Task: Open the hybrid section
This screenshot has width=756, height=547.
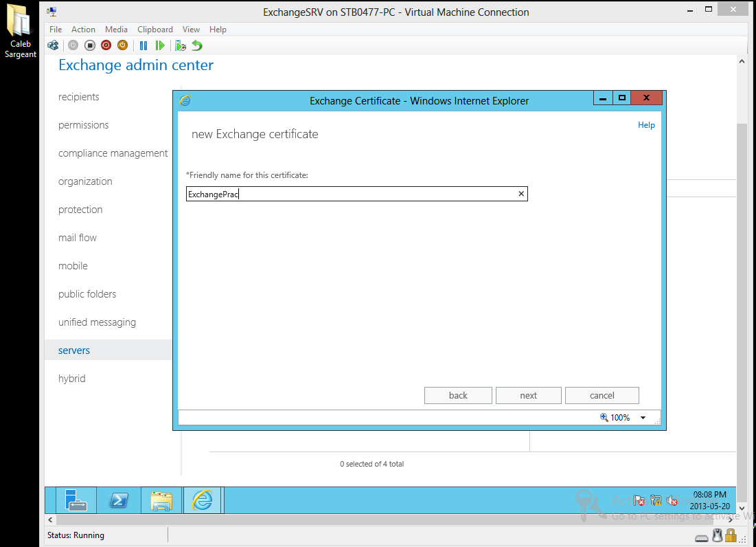Action: coord(72,379)
